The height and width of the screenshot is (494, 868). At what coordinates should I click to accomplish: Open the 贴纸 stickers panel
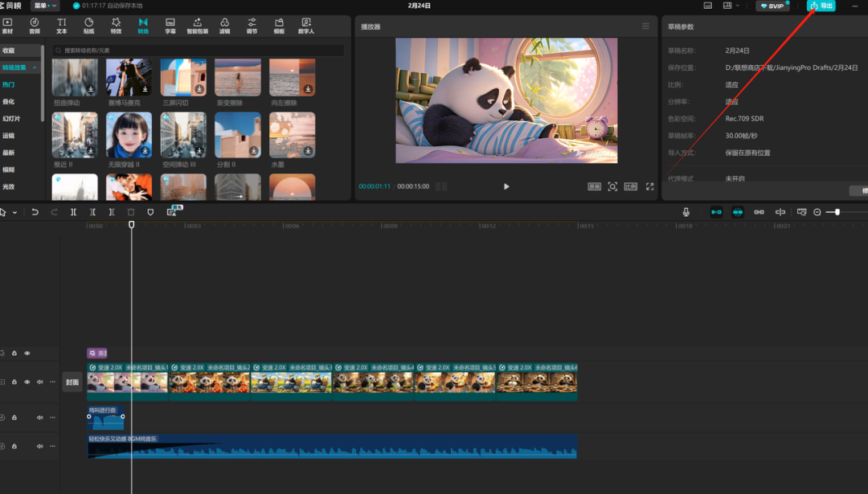click(88, 26)
